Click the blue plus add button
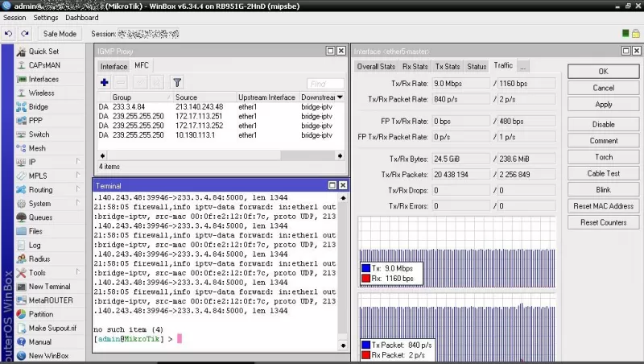644x364 pixels. 105,83
